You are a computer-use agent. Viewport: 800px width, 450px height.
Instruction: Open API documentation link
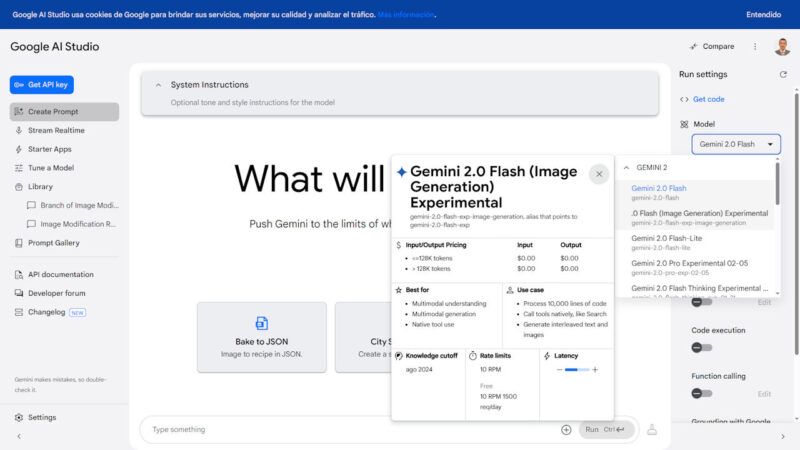61,274
